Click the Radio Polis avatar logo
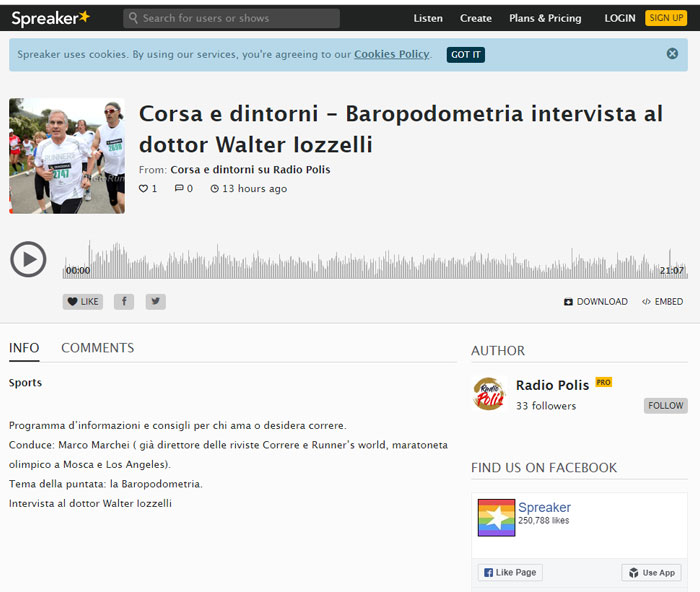This screenshot has height=592, width=700. (x=489, y=394)
